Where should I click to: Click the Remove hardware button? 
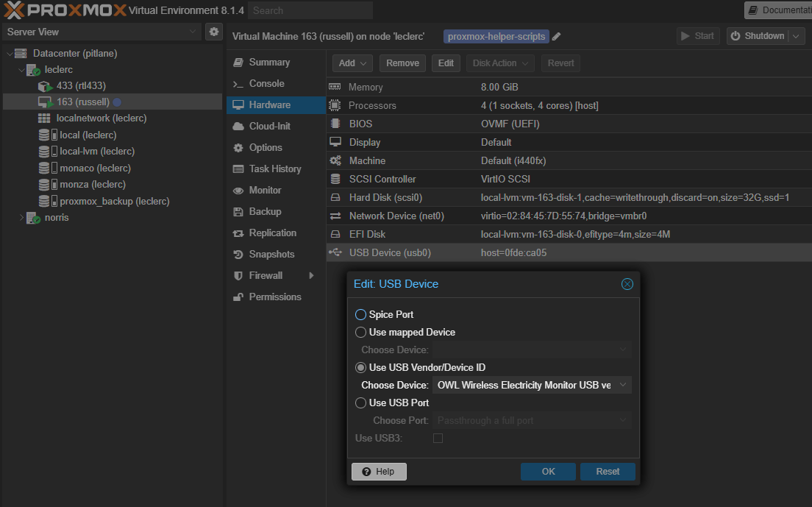402,63
